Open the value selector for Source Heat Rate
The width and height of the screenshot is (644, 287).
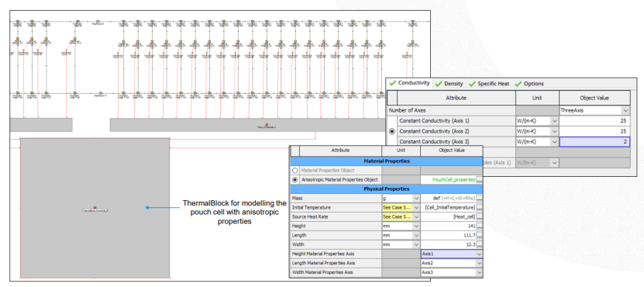pos(479,216)
